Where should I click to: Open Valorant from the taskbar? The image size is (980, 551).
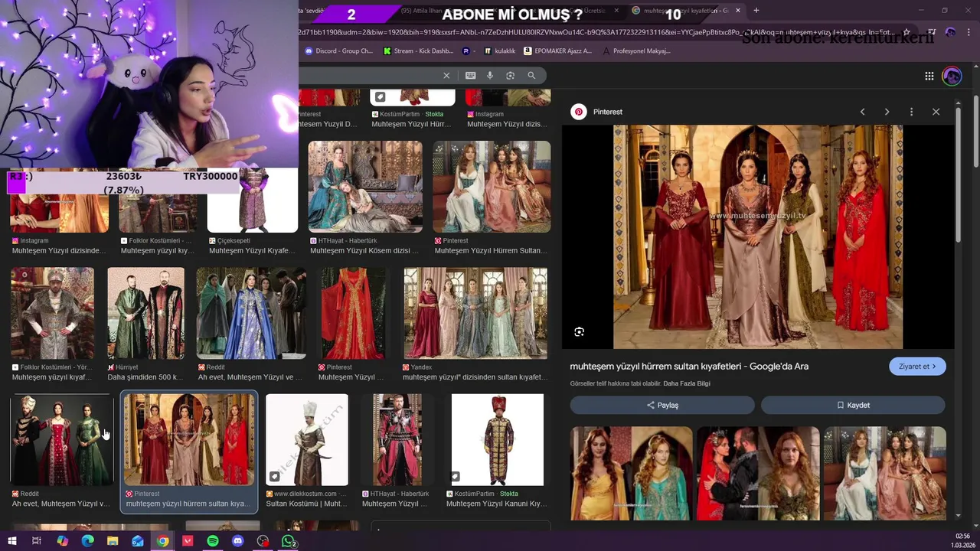point(188,541)
